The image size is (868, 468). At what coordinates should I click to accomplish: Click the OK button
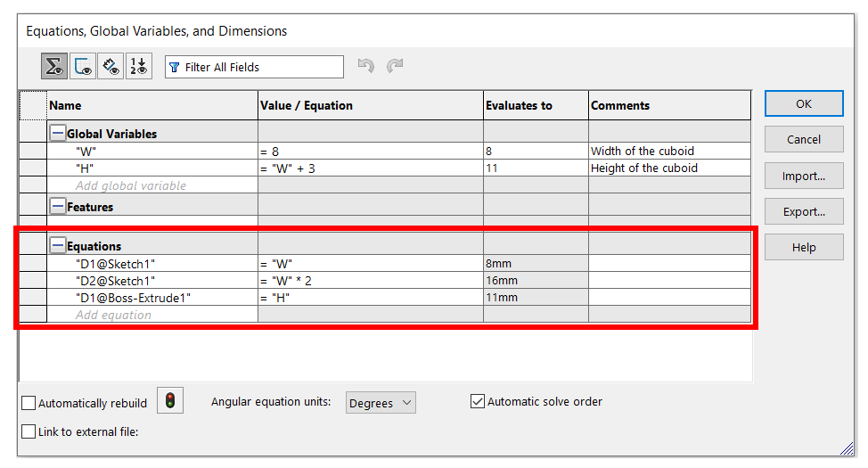804,103
